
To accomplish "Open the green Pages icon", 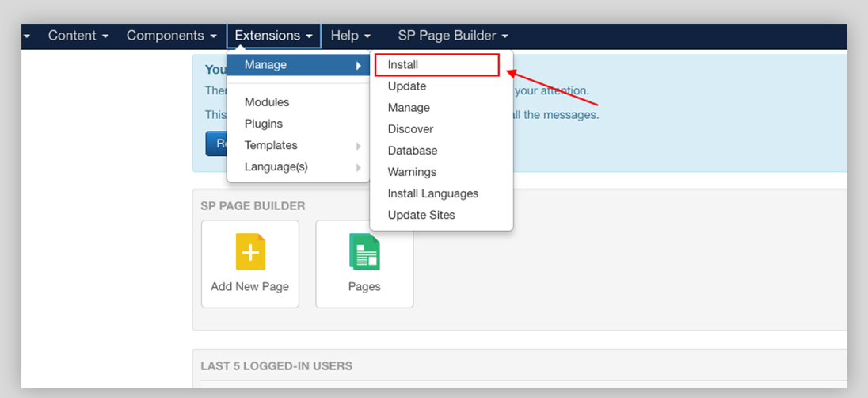I will (x=364, y=252).
